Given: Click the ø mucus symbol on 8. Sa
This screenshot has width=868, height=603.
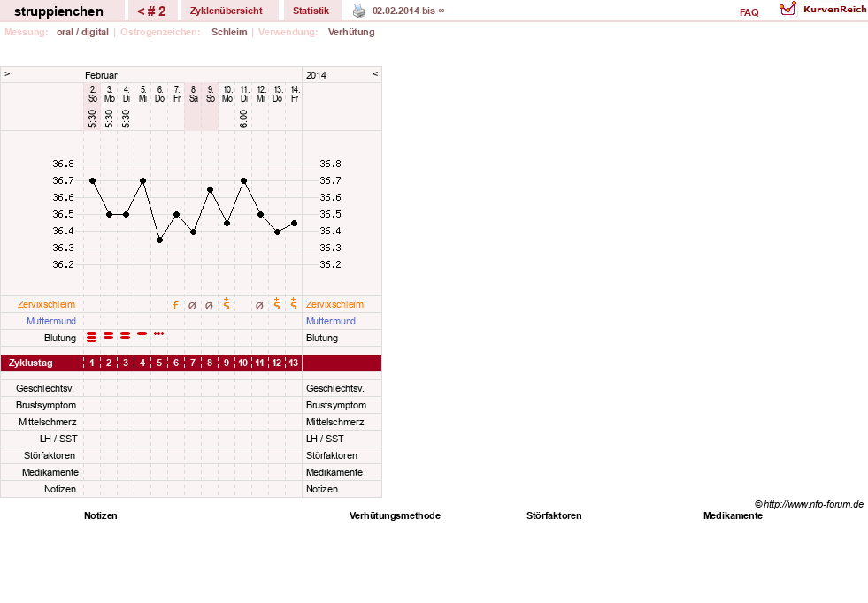Looking at the screenshot, I should [192, 305].
